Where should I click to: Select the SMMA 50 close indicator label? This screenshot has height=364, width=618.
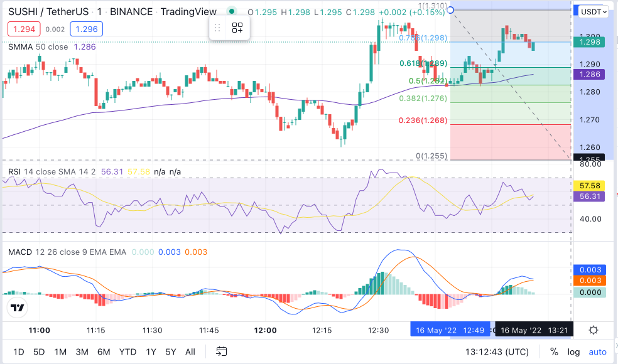pyautogui.click(x=38, y=47)
